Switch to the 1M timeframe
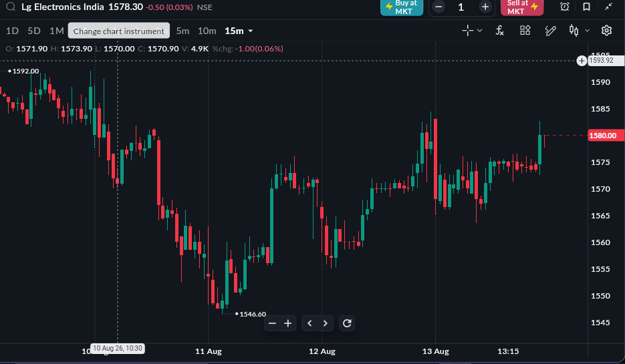 click(x=57, y=31)
